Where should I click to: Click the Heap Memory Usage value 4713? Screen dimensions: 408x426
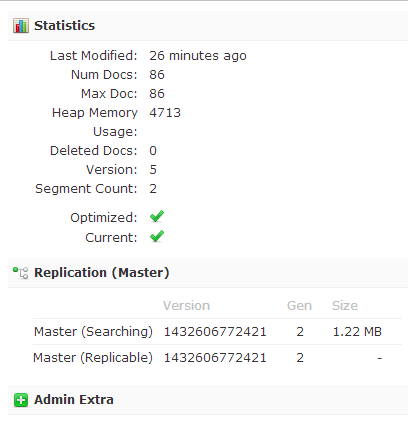[165, 113]
